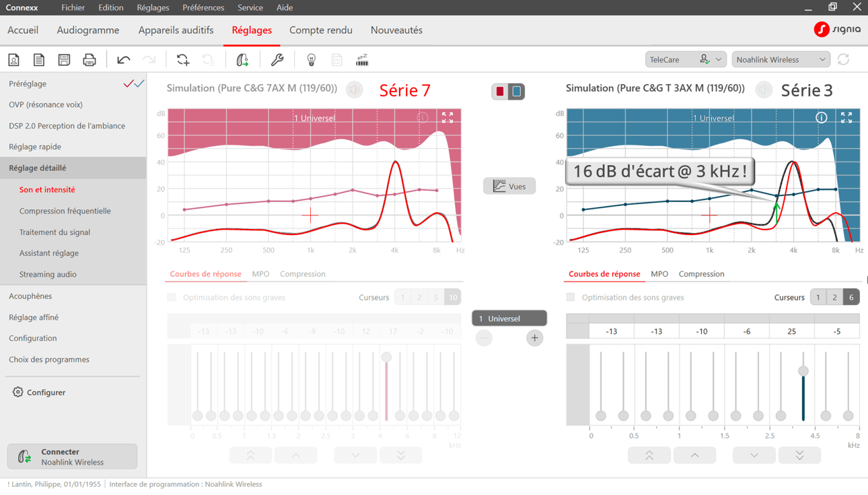Click the Connecter Noahlink Wireless button

point(72,457)
